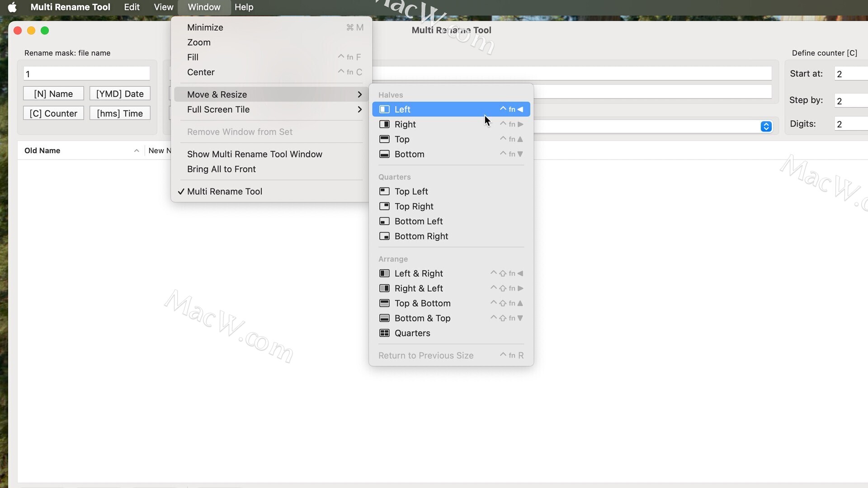Click the Bottom Right quarter icon
Screen dimensions: 868x488
384,236
